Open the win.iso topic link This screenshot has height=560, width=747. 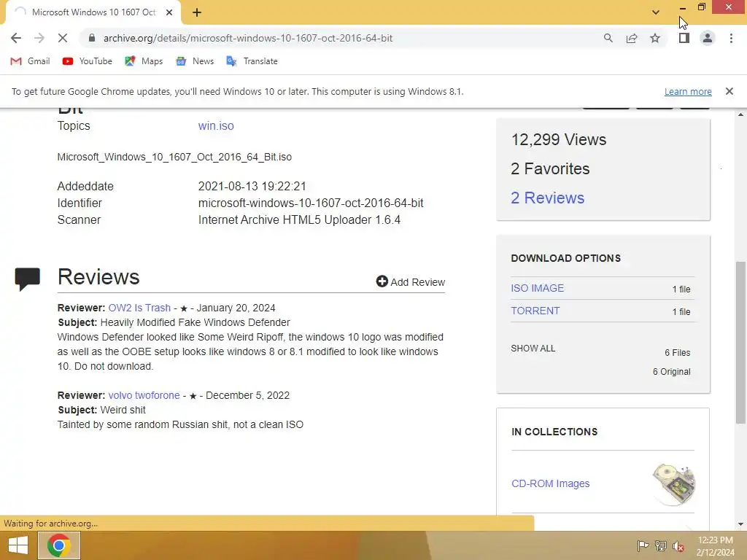[216, 125]
